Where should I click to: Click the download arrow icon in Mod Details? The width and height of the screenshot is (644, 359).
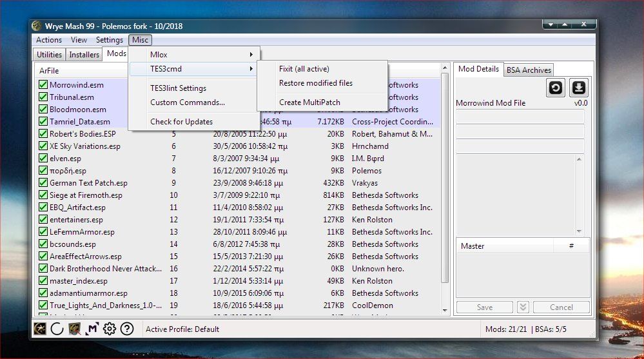(x=579, y=88)
